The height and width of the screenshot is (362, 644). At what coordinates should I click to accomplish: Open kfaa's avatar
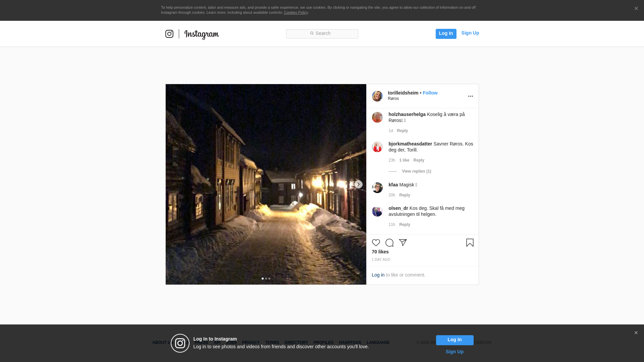pyautogui.click(x=377, y=188)
